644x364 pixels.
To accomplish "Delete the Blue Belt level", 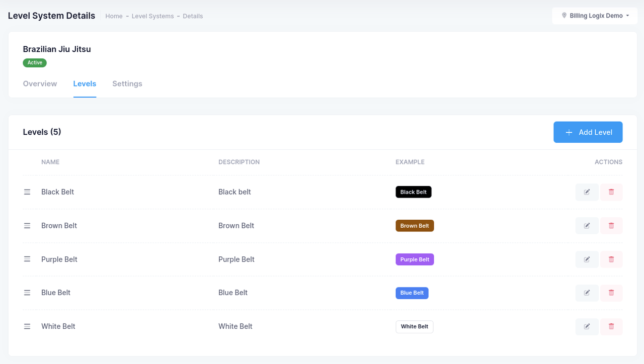I will click(x=611, y=293).
